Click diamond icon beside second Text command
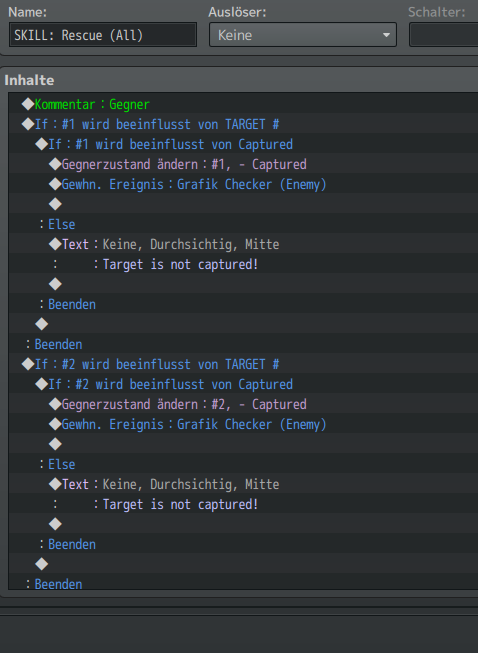The height and width of the screenshot is (653, 478). coord(55,484)
